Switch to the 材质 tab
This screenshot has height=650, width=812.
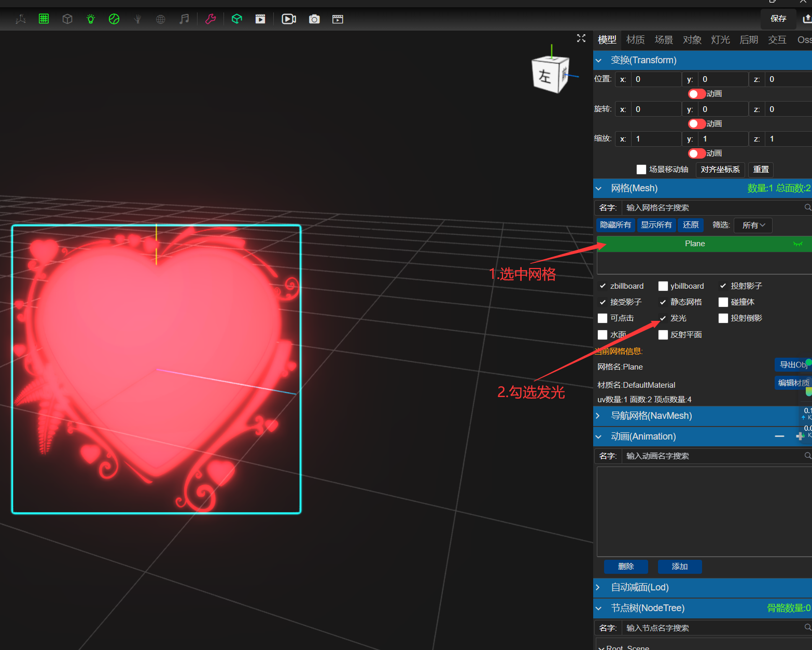635,40
